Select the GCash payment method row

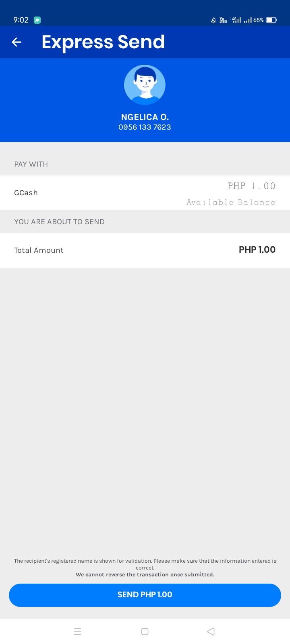(x=145, y=193)
